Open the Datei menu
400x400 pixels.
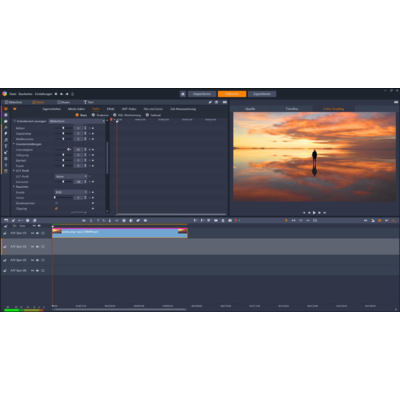click(x=12, y=94)
